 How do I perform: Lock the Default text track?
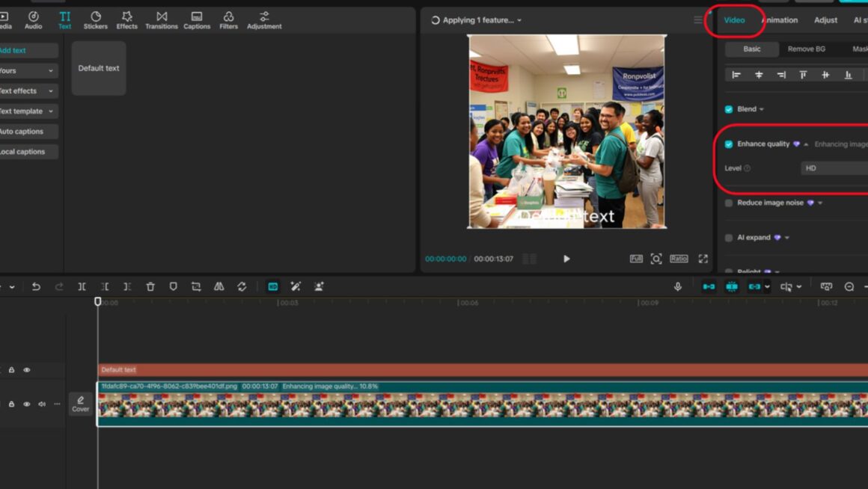coord(11,369)
